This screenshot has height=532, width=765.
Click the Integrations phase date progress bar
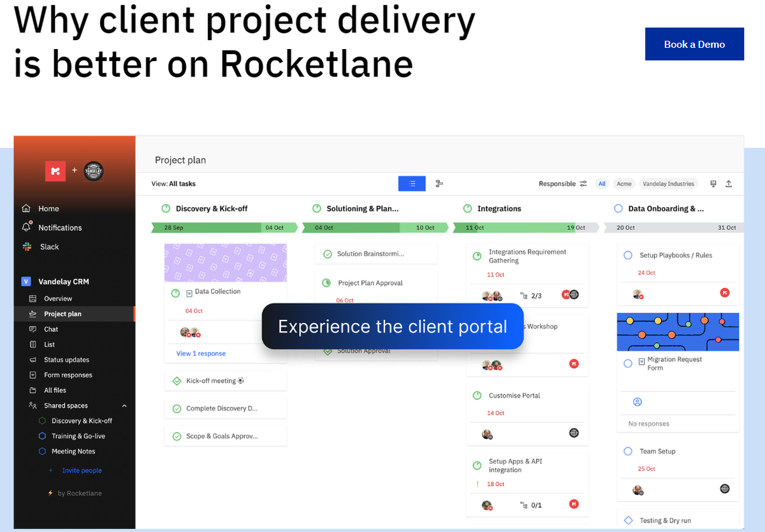click(526, 227)
